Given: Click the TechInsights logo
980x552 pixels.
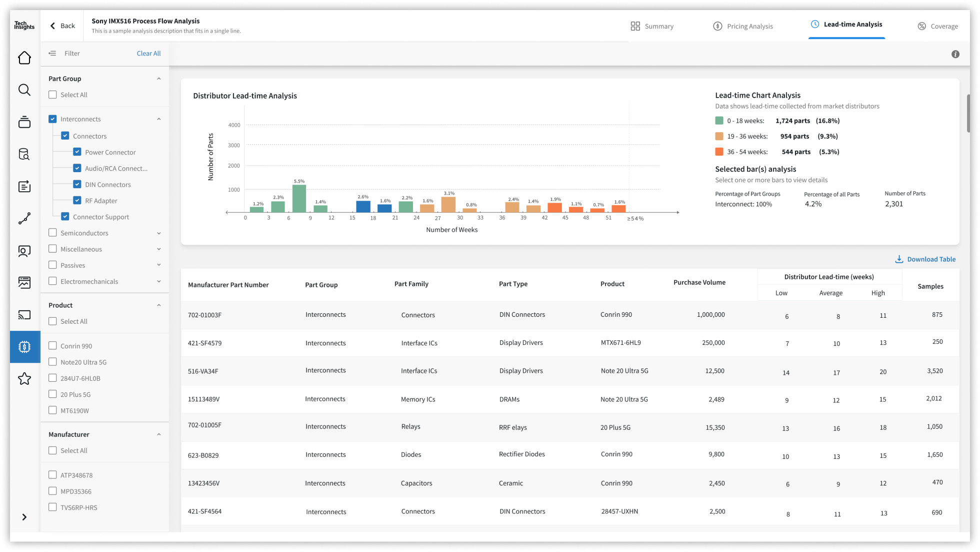Looking at the screenshot, I should pyautogui.click(x=24, y=26).
